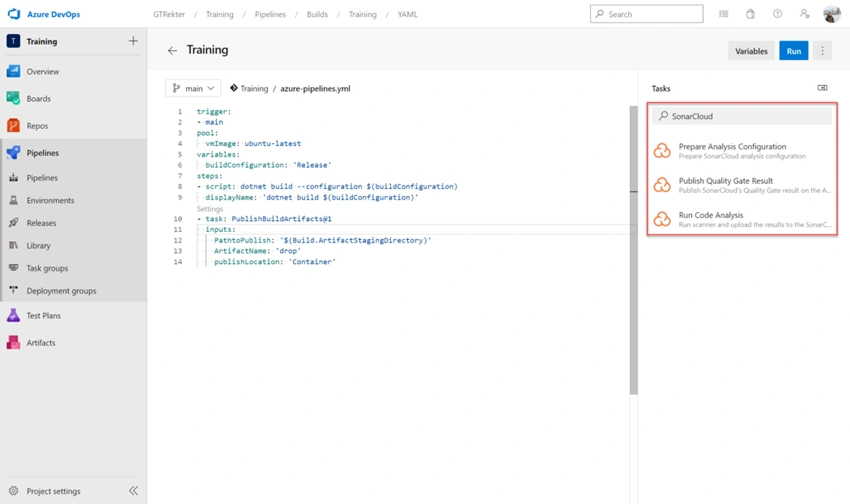The width and height of the screenshot is (850, 504).
Task: Open the main branch dropdown
Action: tap(193, 88)
